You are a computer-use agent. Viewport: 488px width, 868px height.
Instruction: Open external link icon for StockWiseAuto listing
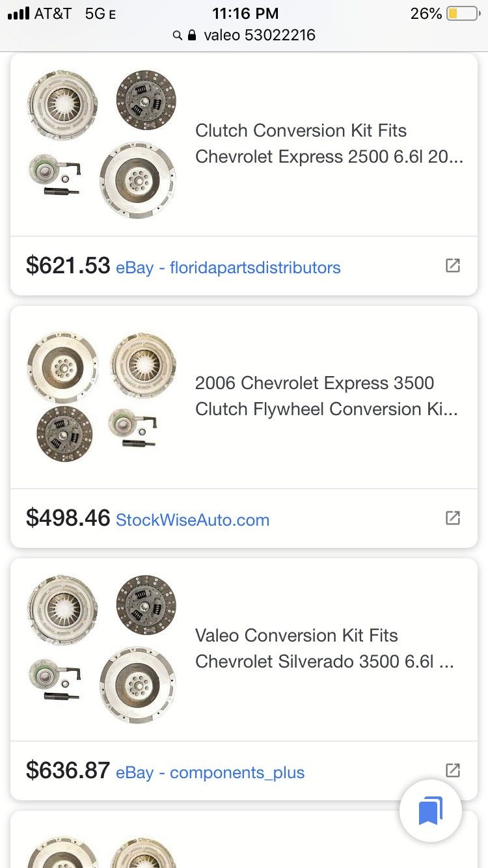(x=452, y=518)
